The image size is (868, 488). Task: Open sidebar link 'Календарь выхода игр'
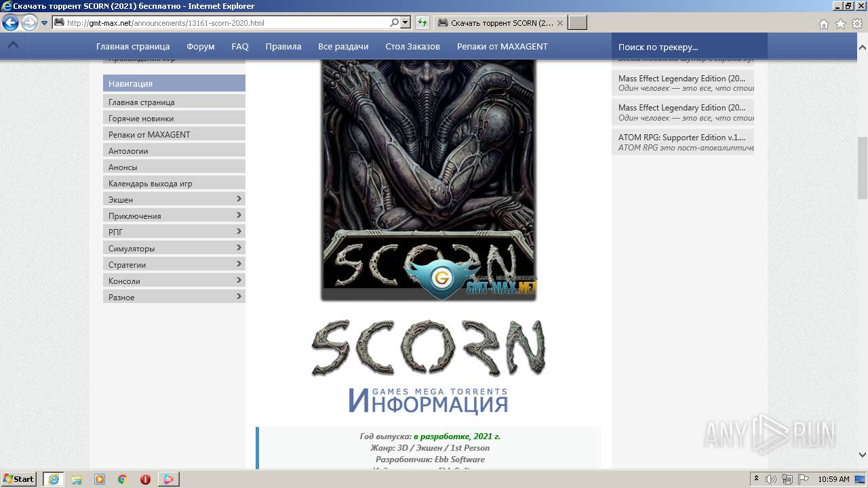[174, 183]
